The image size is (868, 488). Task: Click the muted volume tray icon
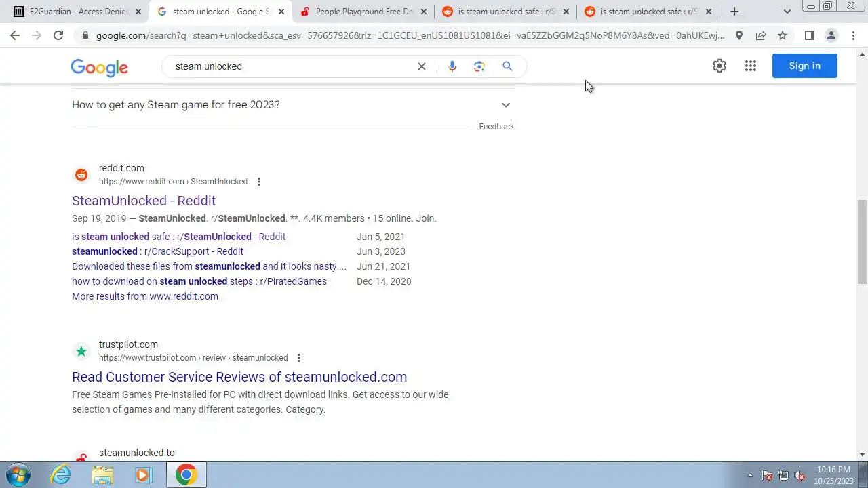[x=800, y=475]
